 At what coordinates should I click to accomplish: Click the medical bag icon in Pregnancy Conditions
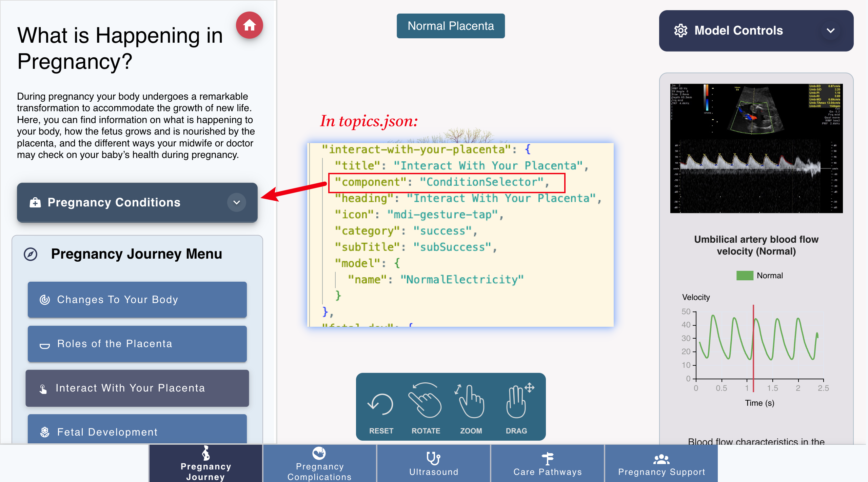(x=35, y=202)
